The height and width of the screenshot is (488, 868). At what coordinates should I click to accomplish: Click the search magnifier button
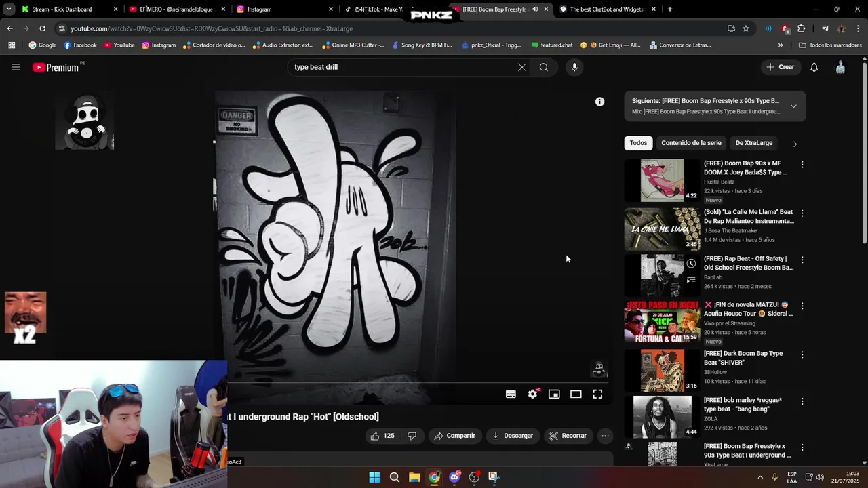click(x=543, y=67)
